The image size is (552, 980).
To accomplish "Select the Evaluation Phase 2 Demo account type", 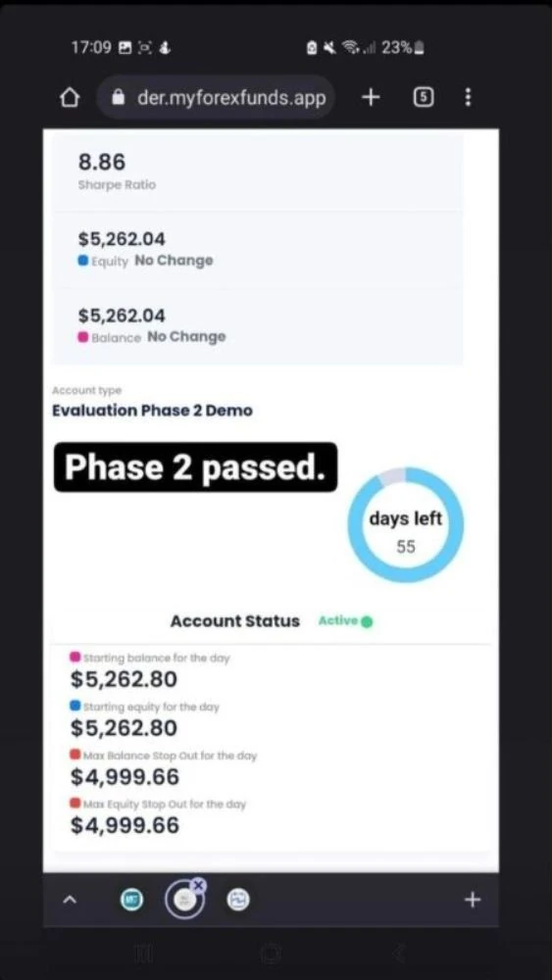I will [153, 411].
